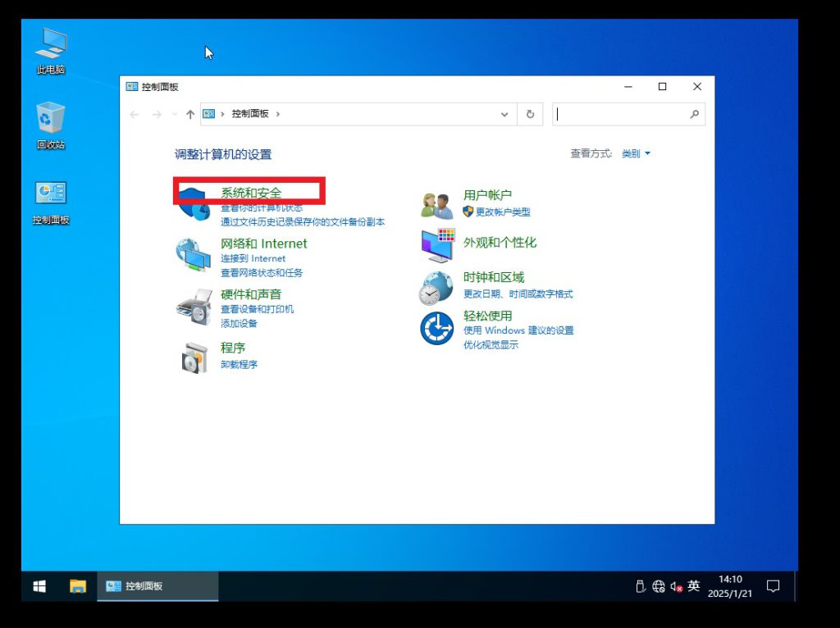Image resolution: width=840 pixels, height=628 pixels.
Task: Open File Explorer from the taskbar
Action: pos(78,586)
